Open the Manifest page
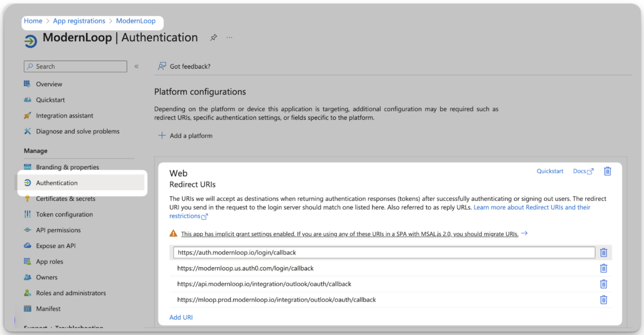Screen dimensions: 644x335 [x=48, y=309]
